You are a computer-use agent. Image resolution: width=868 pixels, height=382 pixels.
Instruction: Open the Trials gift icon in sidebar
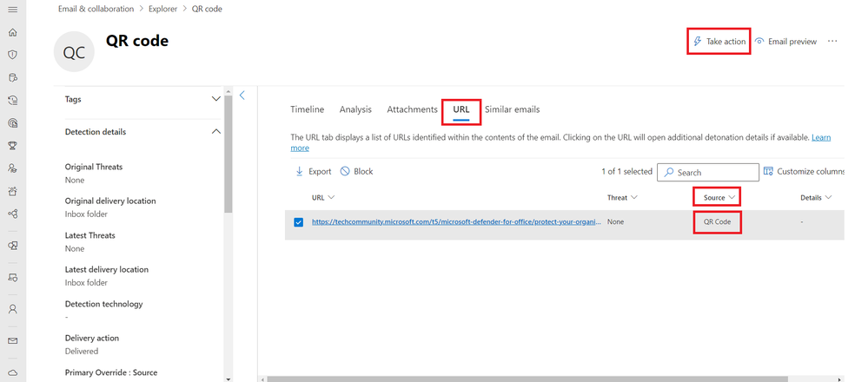pos(13,191)
